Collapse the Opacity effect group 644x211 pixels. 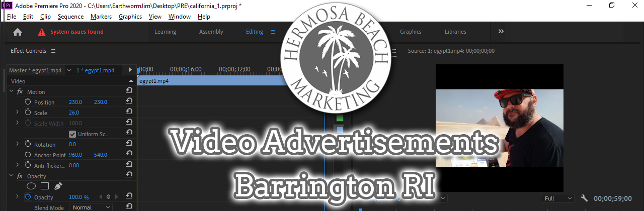pyautogui.click(x=11, y=176)
